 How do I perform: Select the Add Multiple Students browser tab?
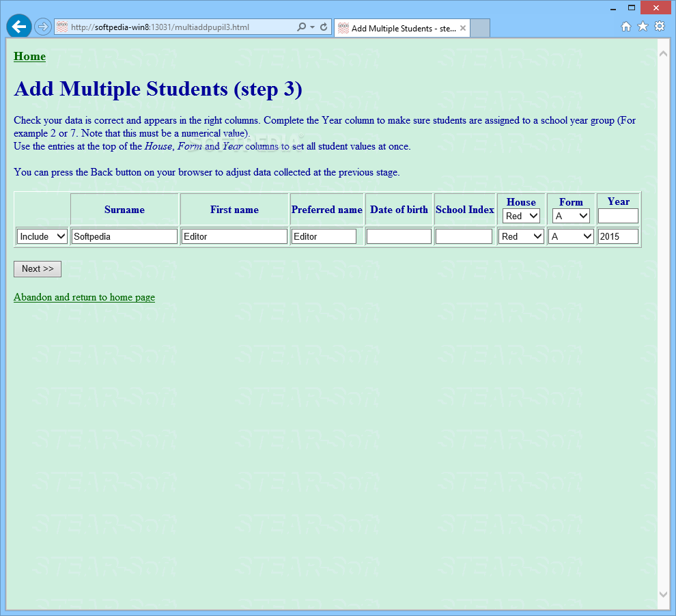[x=402, y=28]
